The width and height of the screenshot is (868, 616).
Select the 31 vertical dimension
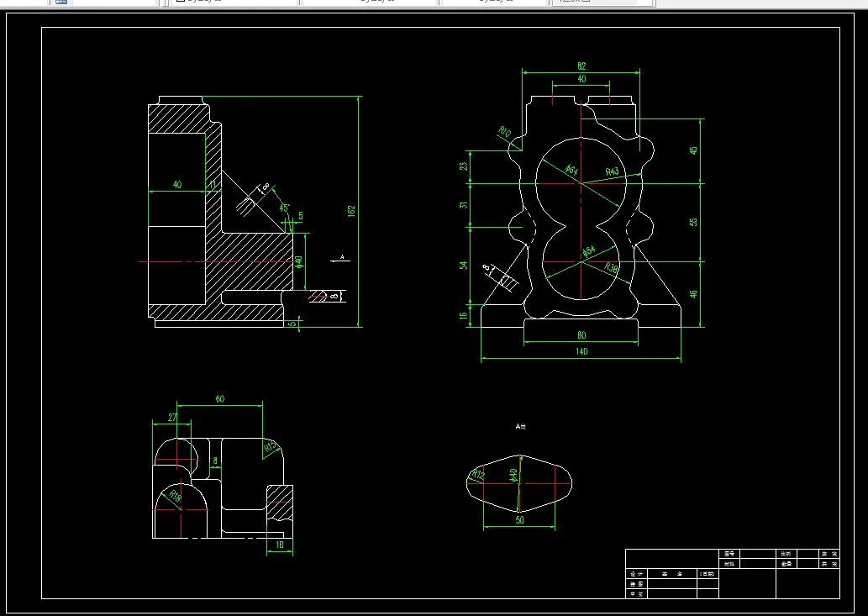[x=464, y=205]
